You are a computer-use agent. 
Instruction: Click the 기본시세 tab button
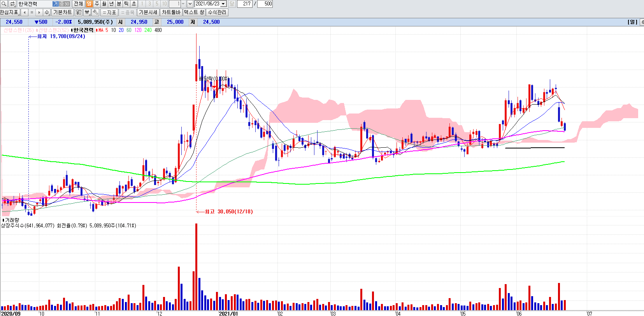pos(148,12)
